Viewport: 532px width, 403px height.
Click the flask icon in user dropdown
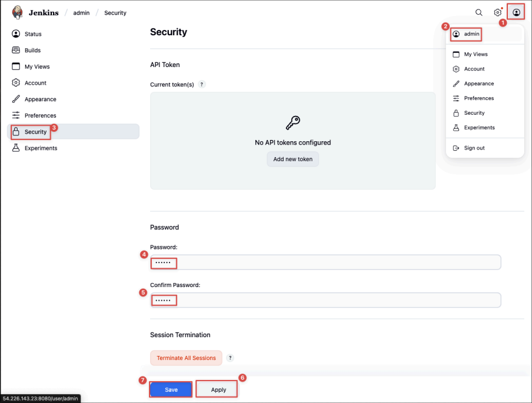coord(456,128)
